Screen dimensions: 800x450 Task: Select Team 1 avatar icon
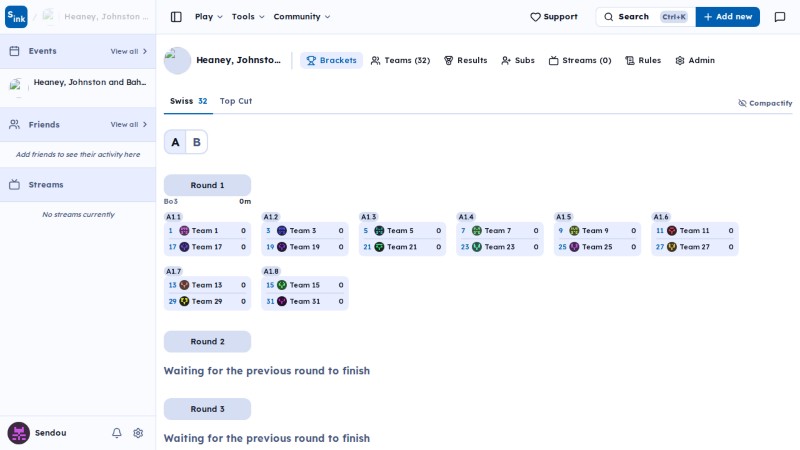(184, 231)
